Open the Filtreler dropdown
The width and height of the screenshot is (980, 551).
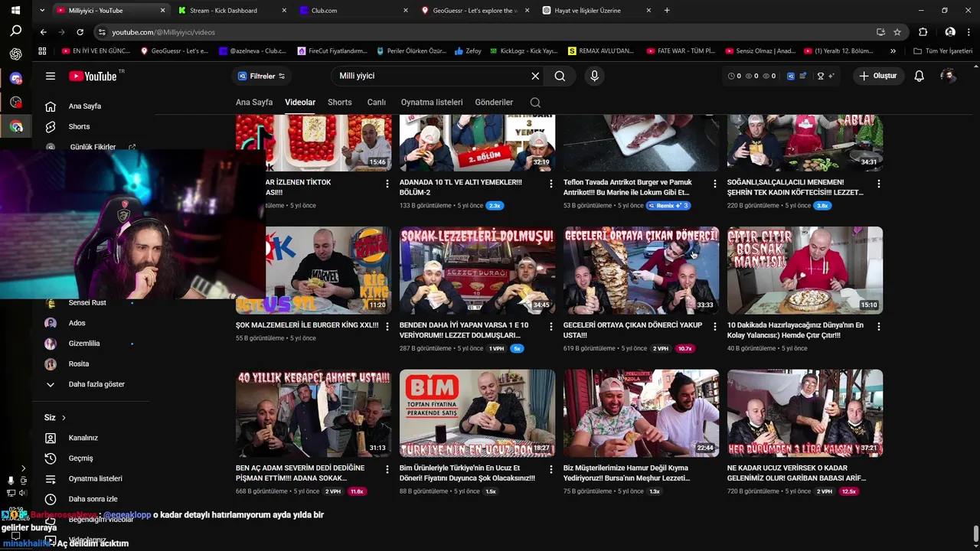(261, 77)
